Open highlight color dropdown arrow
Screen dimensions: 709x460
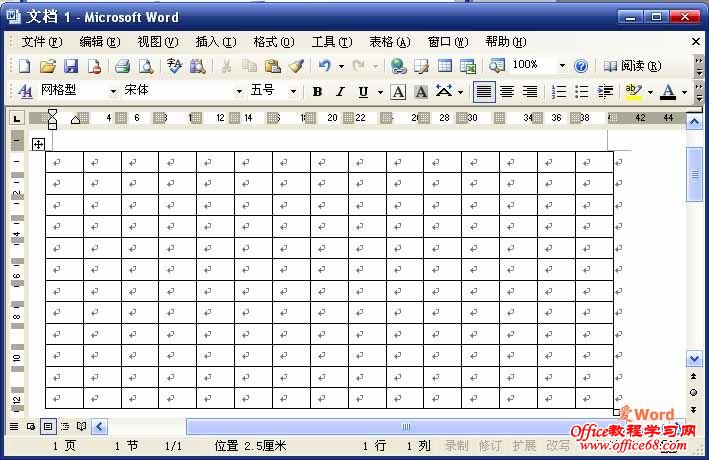[650, 92]
